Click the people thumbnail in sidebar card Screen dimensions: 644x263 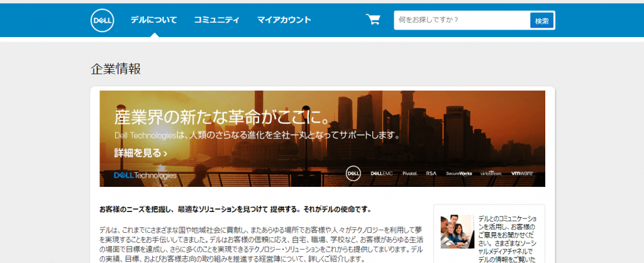457,232
